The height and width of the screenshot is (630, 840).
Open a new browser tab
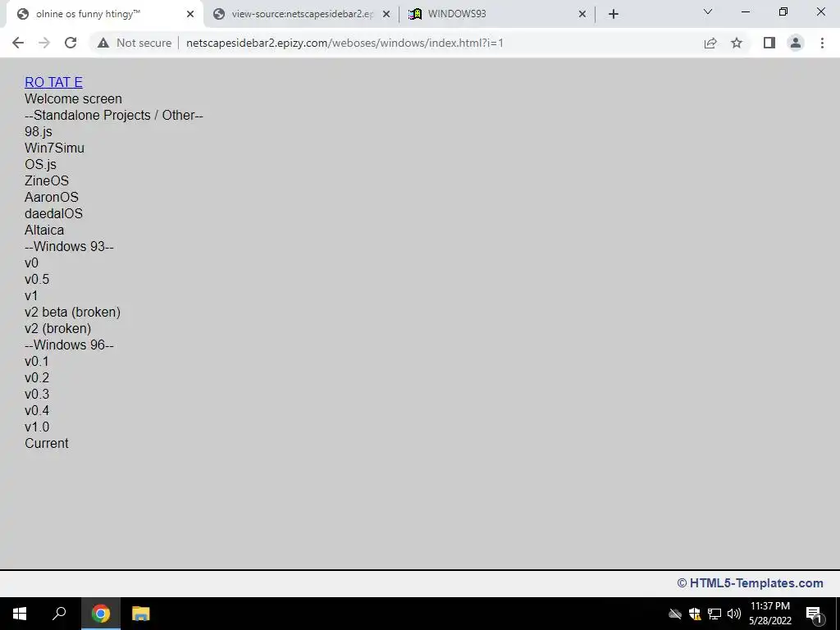(x=614, y=14)
